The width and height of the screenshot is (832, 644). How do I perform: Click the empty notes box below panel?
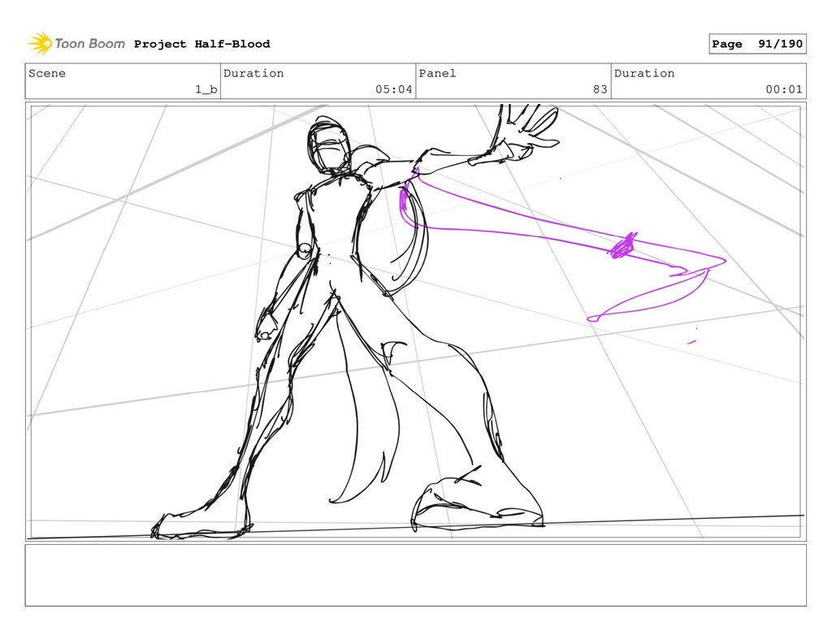415,576
